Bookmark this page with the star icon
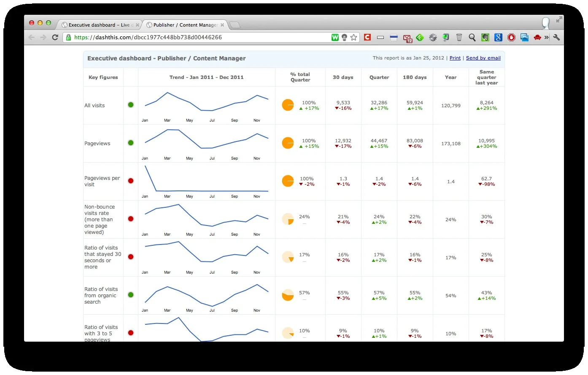This screenshot has height=375, width=588. pos(353,37)
